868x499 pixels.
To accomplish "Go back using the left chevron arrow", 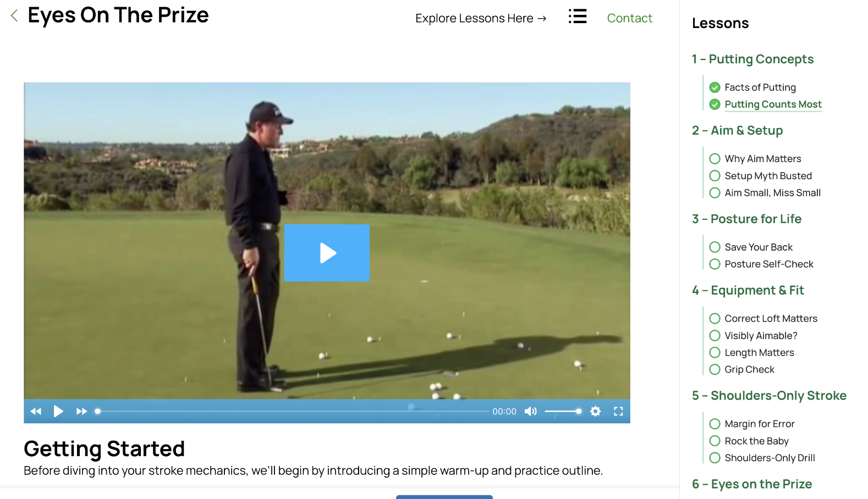I will [x=14, y=16].
